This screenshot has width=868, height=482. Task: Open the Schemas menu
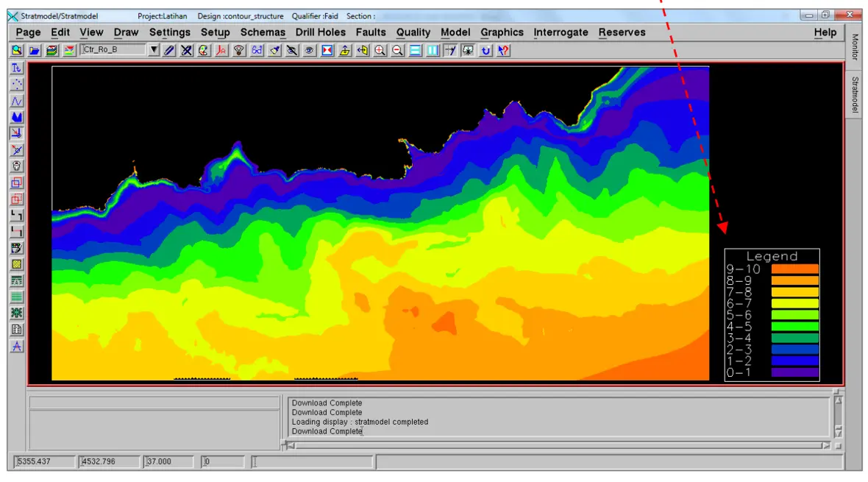(x=263, y=32)
